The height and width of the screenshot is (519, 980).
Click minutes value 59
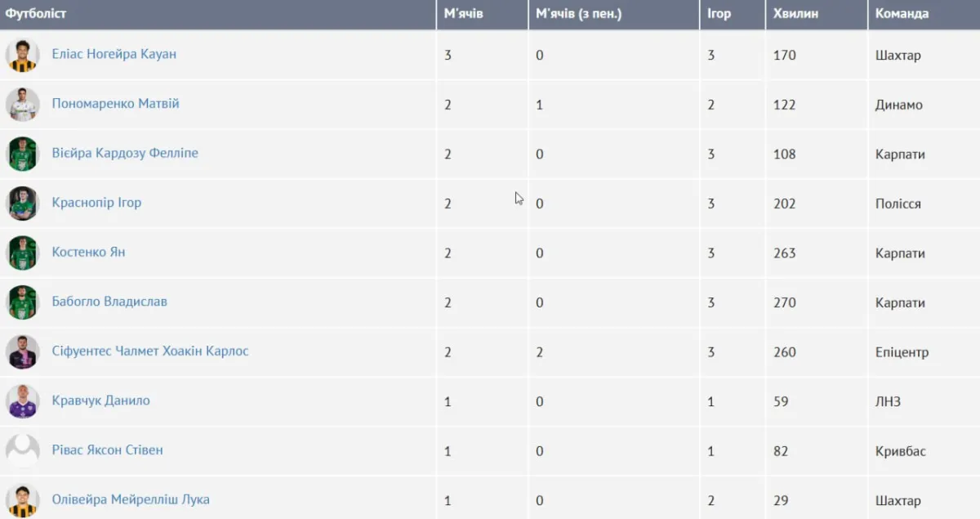pyautogui.click(x=781, y=402)
